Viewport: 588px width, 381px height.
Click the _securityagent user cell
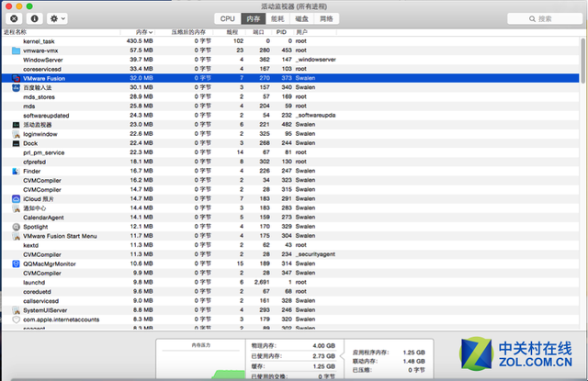pos(315,254)
